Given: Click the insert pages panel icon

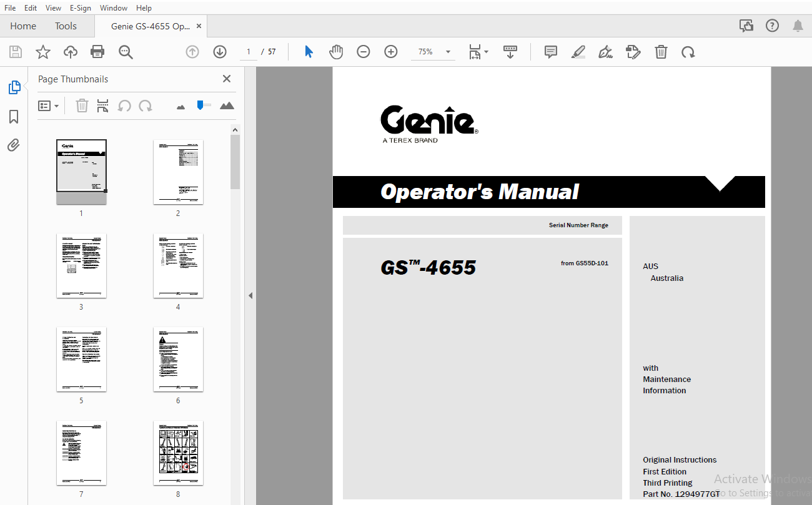Looking at the screenshot, I should tap(103, 105).
